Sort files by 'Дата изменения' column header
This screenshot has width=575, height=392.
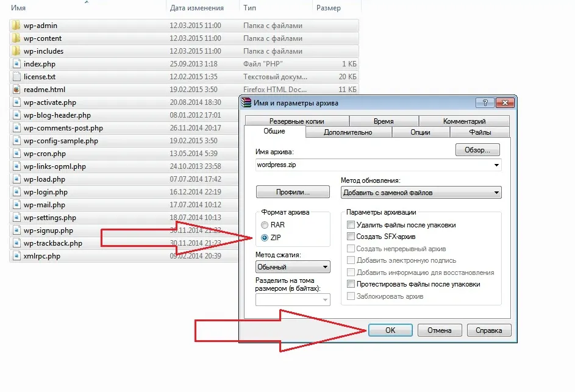196,8
